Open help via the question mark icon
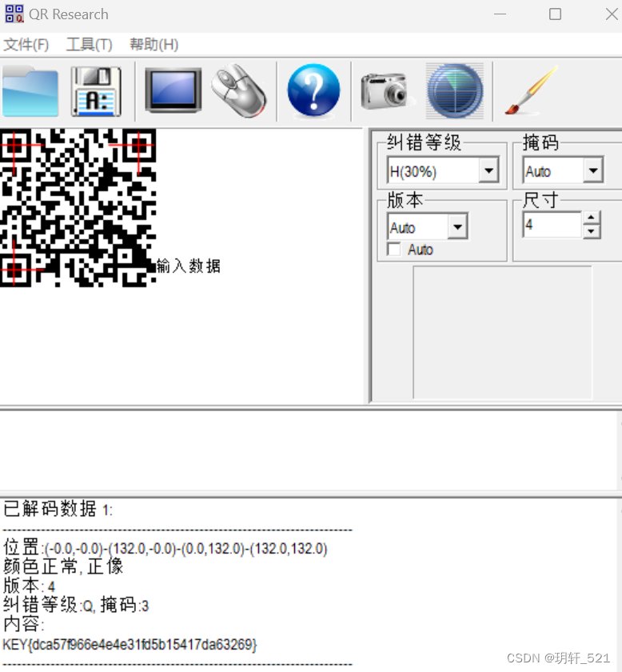Viewport: 622px width, 672px height. 313,90
